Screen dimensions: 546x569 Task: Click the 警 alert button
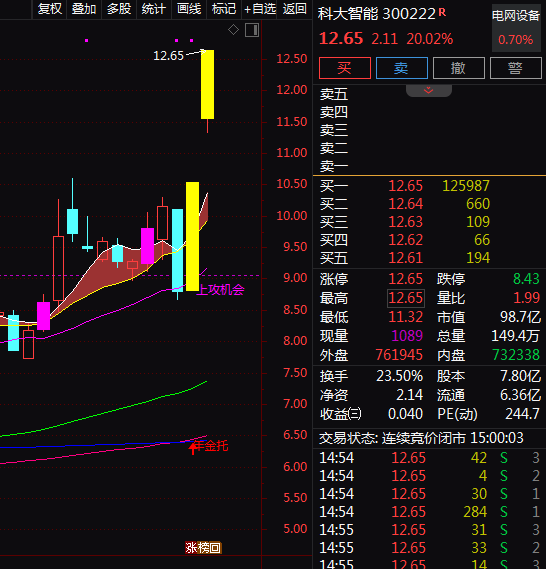point(516,68)
